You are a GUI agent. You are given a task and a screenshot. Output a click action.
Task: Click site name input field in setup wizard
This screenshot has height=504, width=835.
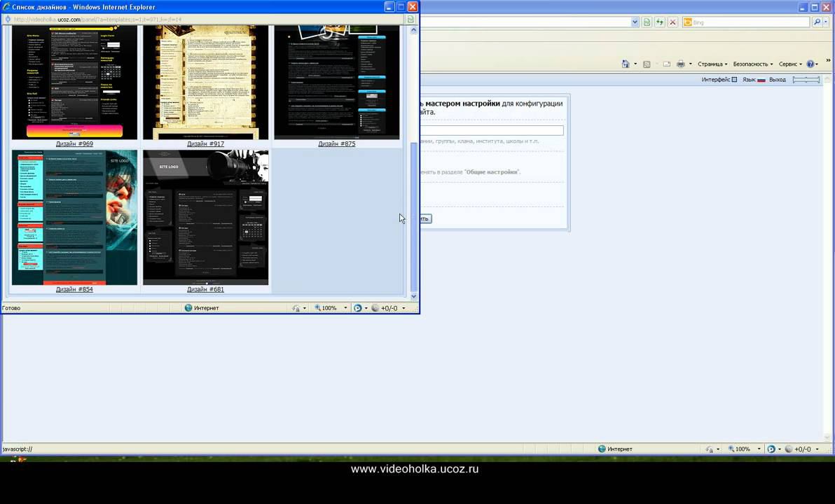[492, 130]
